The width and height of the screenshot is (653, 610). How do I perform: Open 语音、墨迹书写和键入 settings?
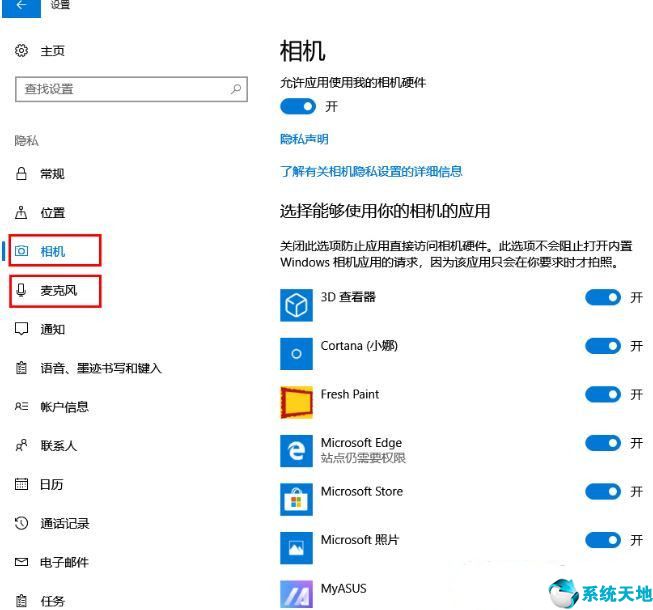click(101, 368)
